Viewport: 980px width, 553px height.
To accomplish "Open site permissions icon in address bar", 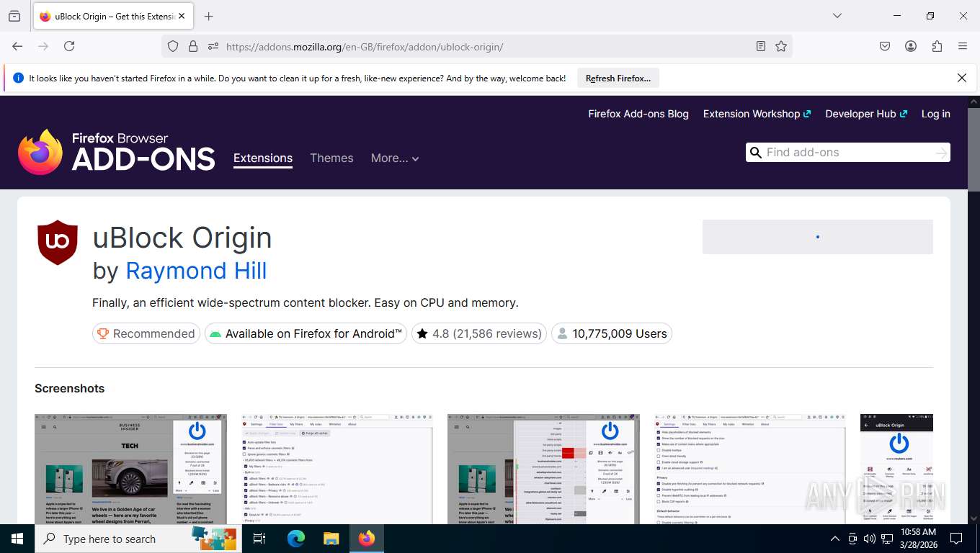I will click(x=213, y=46).
